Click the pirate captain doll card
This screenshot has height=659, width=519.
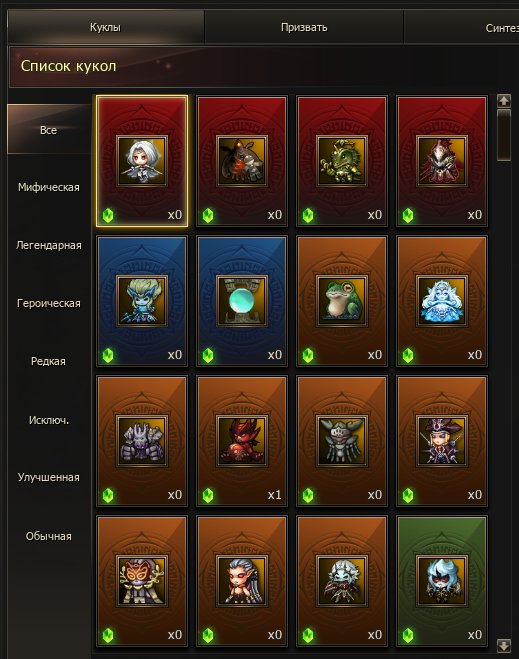442,441
